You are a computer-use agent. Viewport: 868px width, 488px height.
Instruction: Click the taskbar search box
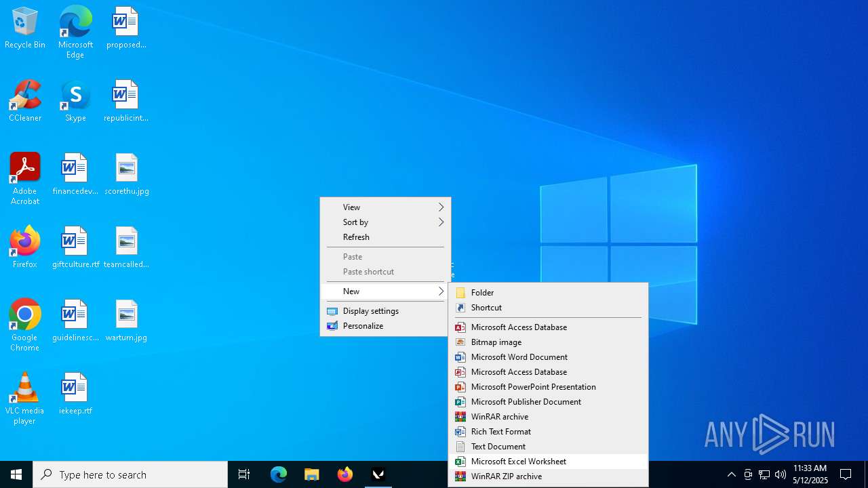(130, 474)
